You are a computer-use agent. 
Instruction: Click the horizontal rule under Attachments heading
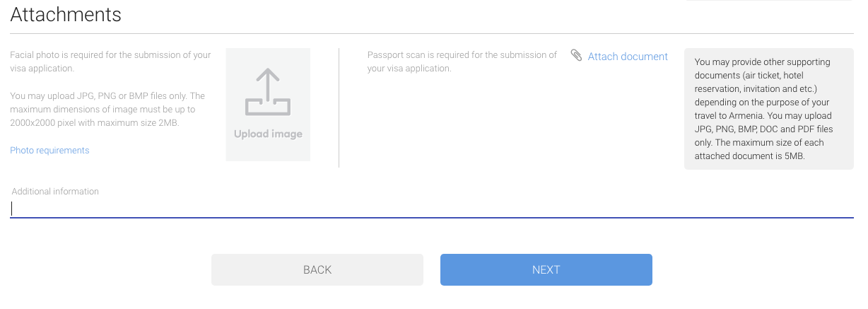(x=431, y=33)
